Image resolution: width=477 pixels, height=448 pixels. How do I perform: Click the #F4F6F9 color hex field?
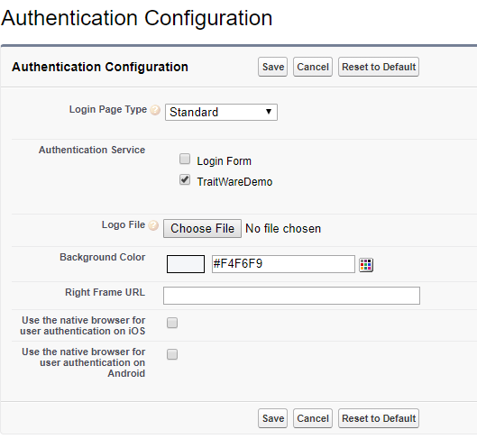pyautogui.click(x=283, y=264)
